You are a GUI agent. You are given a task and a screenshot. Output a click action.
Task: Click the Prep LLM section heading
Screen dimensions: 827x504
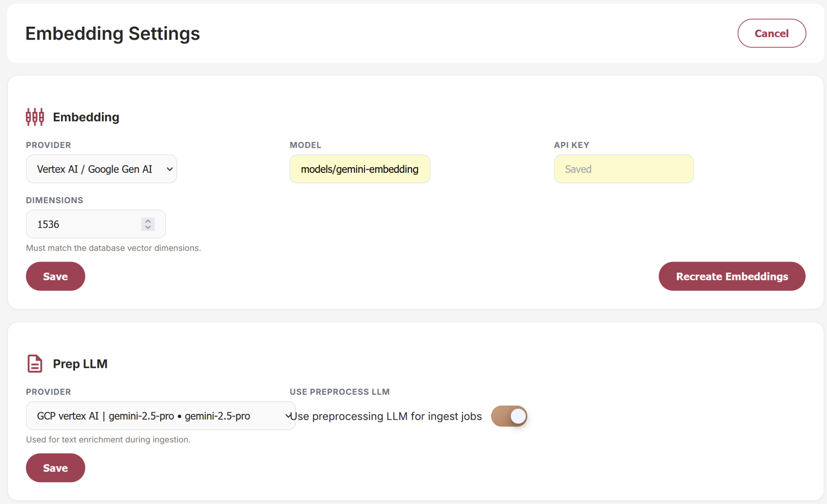(80, 364)
